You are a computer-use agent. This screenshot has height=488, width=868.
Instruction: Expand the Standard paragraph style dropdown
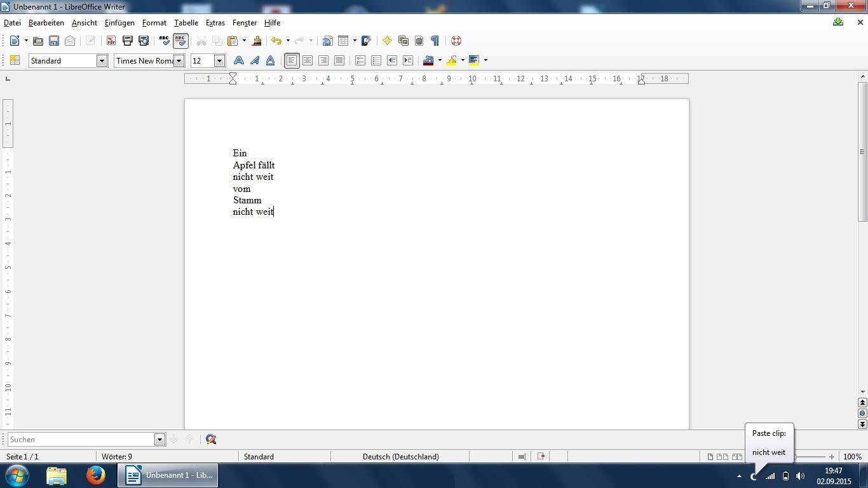click(101, 60)
